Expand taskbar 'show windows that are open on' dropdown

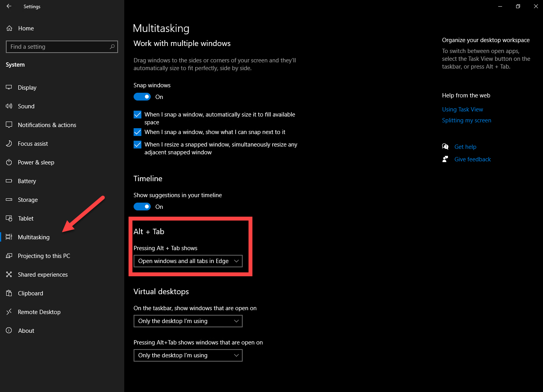(x=188, y=321)
